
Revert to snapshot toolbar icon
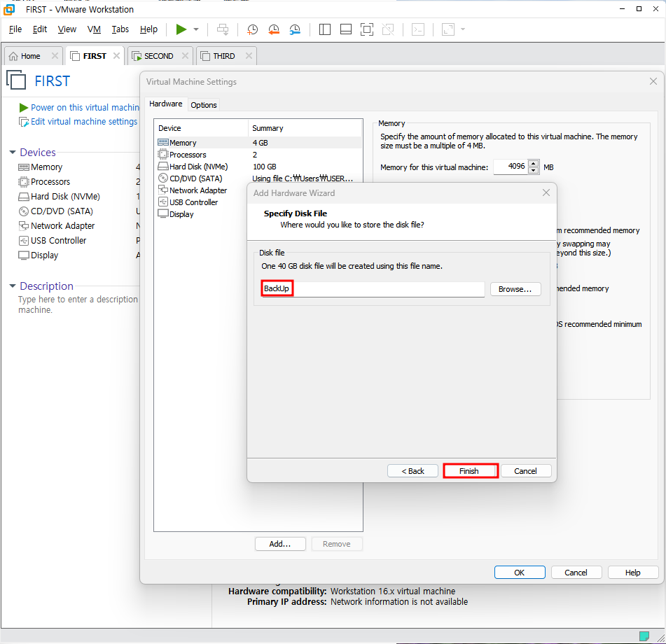(274, 29)
